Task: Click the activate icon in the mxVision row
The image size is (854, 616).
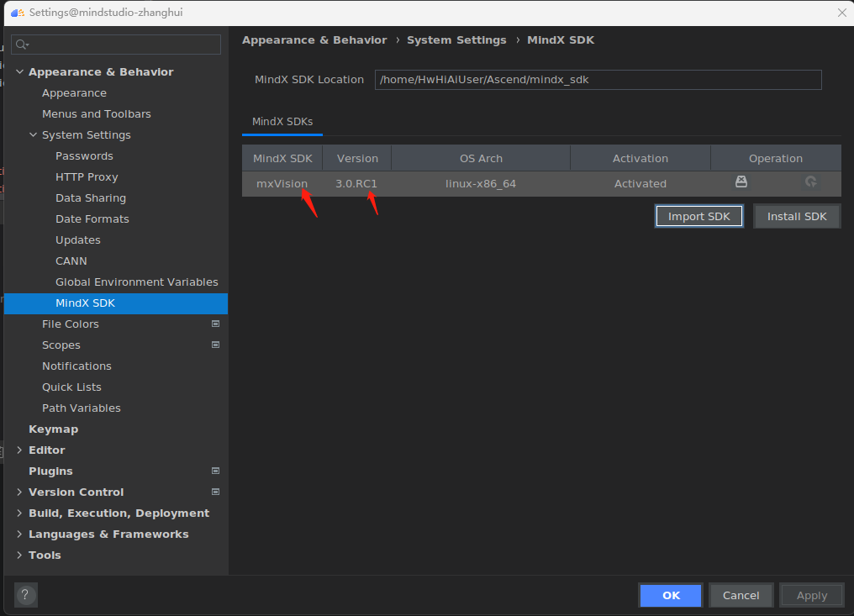Action: pos(811,182)
